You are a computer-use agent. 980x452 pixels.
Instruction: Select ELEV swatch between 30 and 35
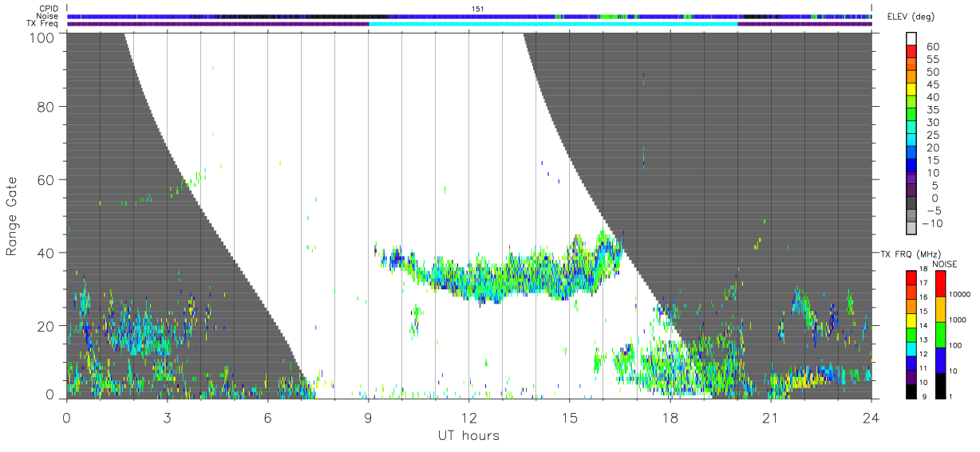click(x=911, y=116)
